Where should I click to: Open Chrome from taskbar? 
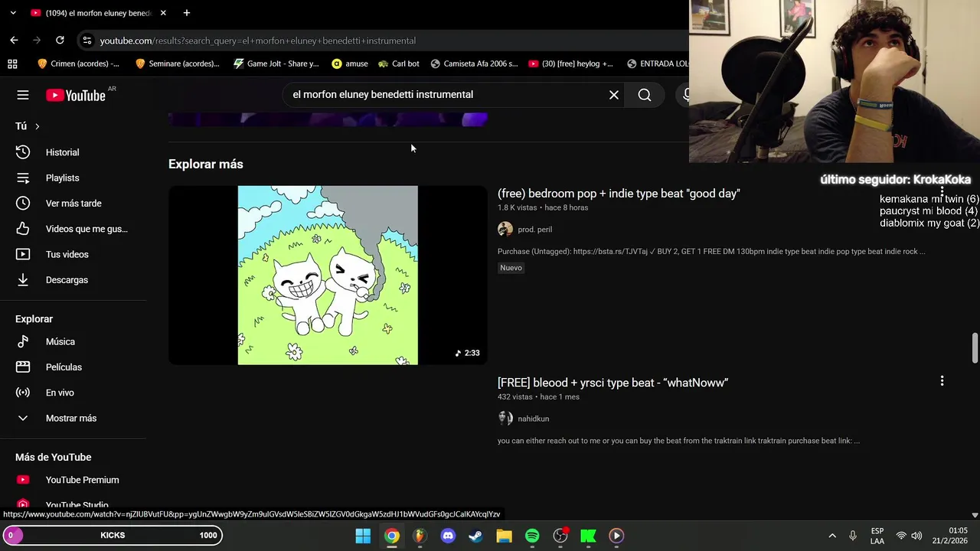tap(391, 536)
